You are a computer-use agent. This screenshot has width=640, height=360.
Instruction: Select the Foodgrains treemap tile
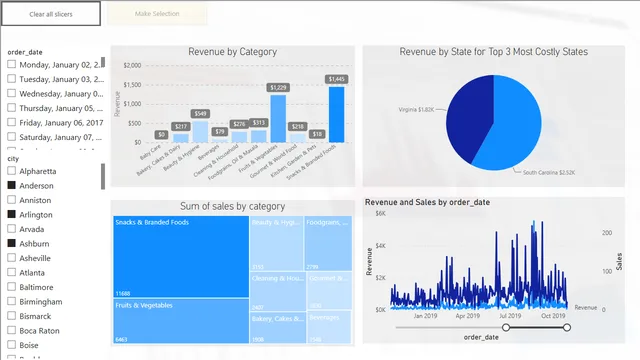pos(328,243)
